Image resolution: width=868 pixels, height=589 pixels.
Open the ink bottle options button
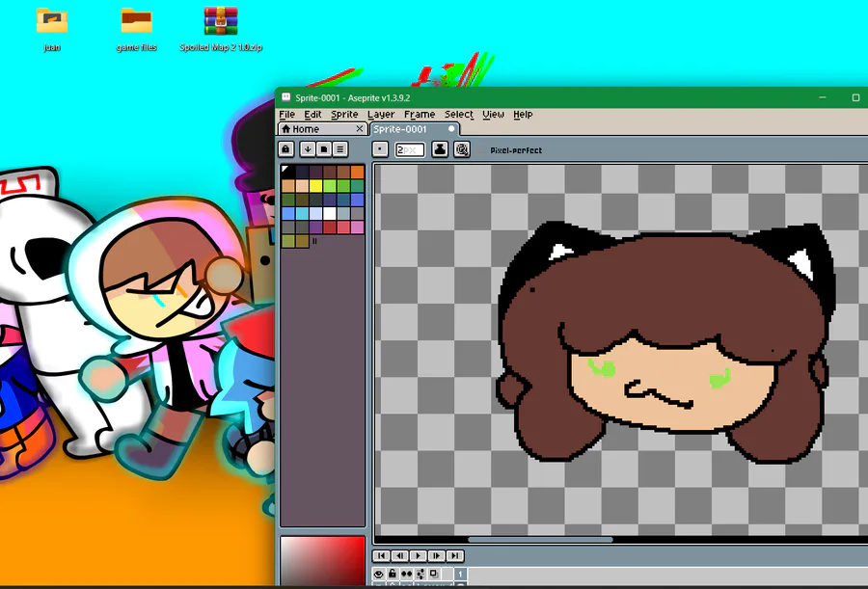(440, 148)
